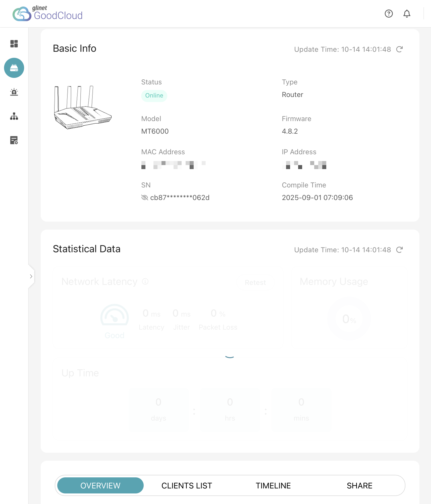Screen dimensions: 431x504
Task: Refresh the Statistical Data section
Action: pyautogui.click(x=399, y=250)
